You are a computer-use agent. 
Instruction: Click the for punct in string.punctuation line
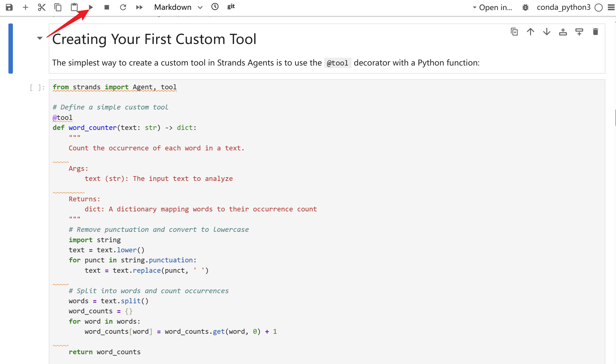click(133, 260)
